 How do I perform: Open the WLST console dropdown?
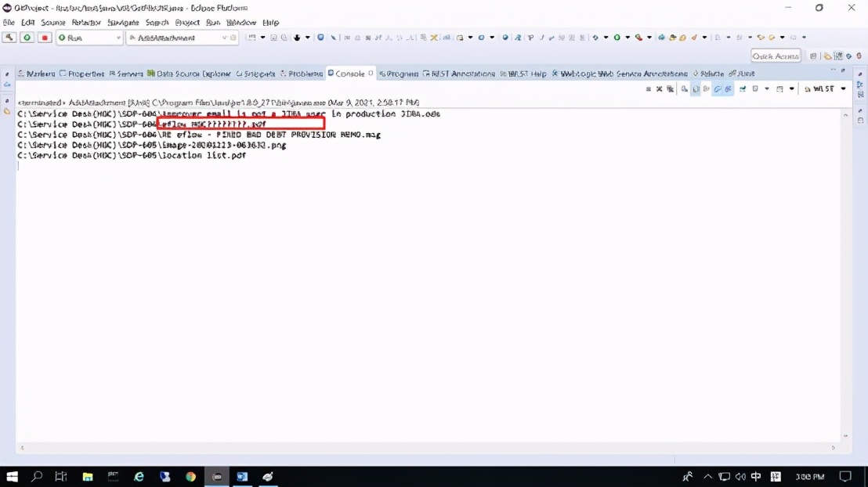pyautogui.click(x=843, y=89)
